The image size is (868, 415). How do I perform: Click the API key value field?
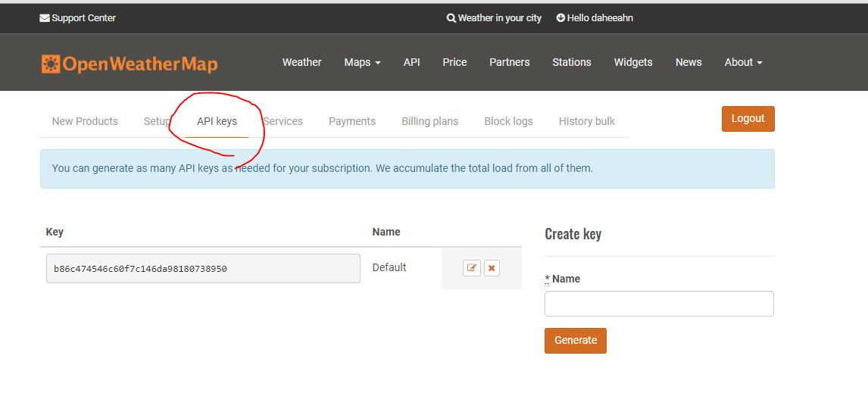coord(203,268)
